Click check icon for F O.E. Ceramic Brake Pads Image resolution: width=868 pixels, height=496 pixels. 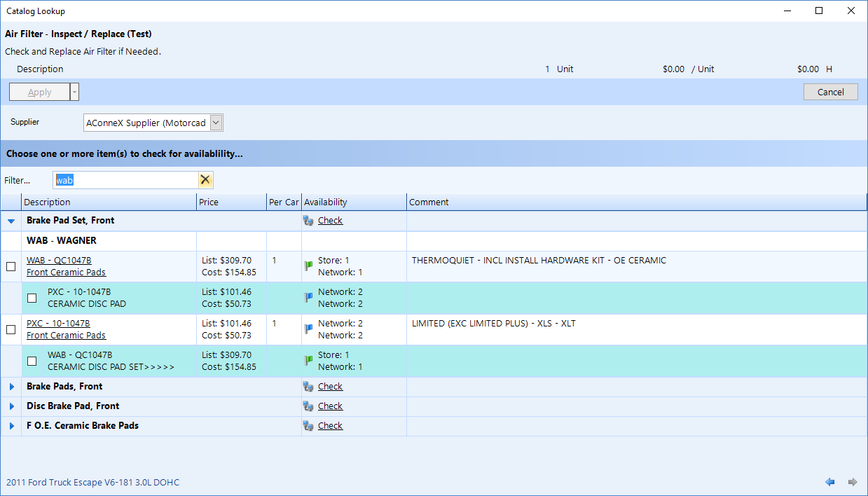[308, 426]
